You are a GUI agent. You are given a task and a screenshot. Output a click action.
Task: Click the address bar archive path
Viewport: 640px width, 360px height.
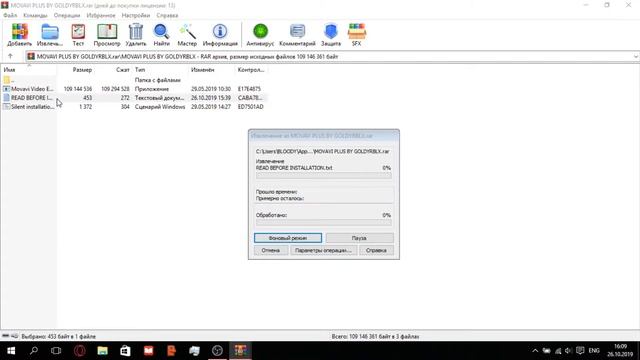[188, 57]
